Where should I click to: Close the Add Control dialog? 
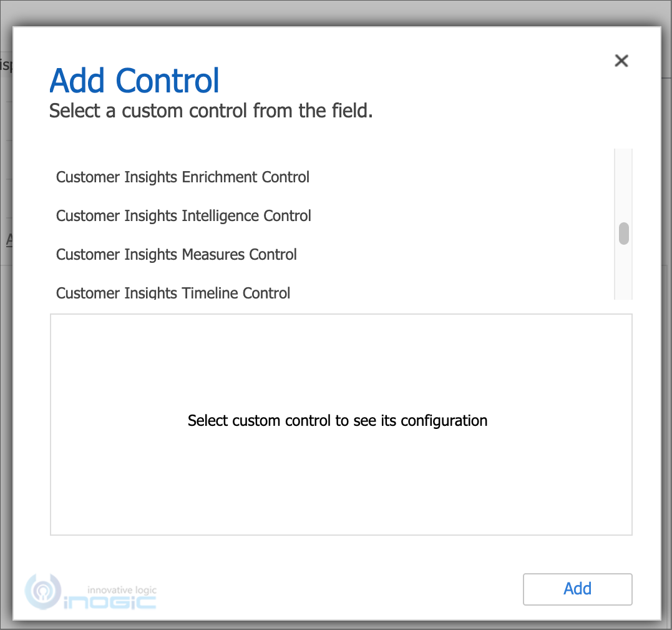pos(621,61)
